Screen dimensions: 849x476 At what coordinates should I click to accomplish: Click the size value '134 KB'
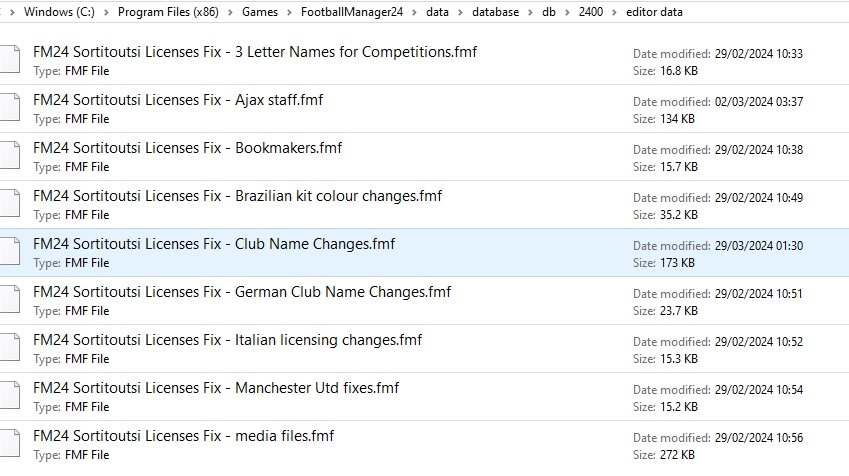click(677, 119)
